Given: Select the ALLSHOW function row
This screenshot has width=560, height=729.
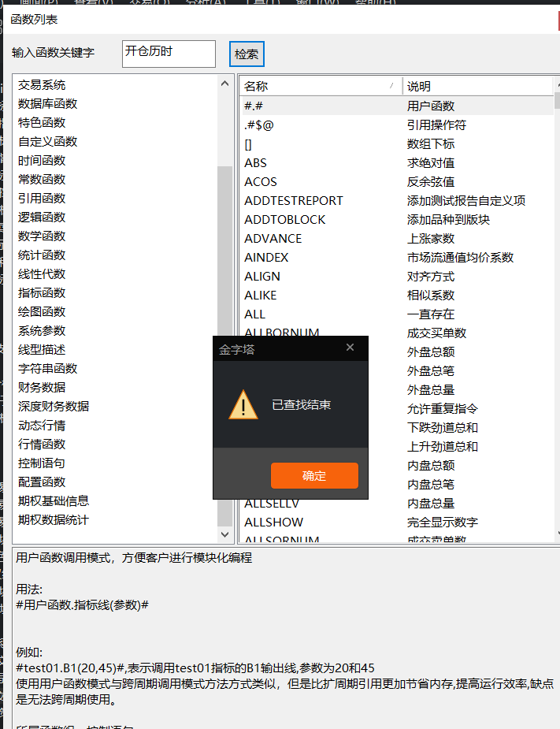Looking at the screenshot, I should [397, 523].
